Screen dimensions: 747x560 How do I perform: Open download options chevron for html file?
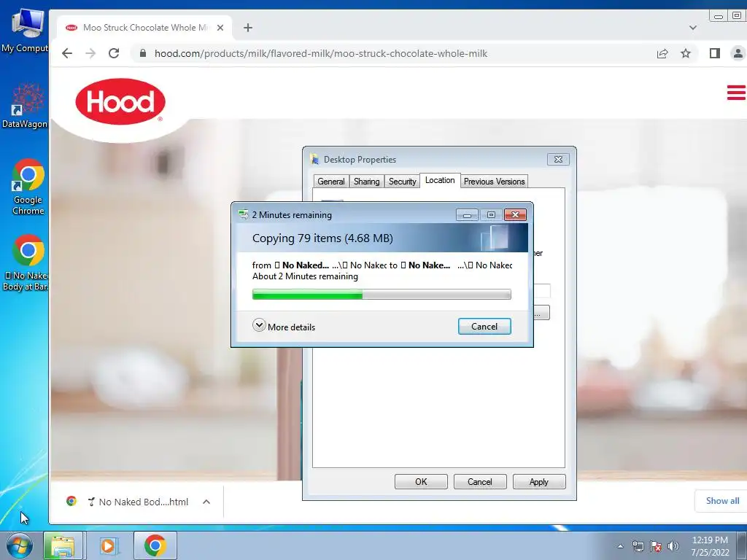[x=206, y=502]
